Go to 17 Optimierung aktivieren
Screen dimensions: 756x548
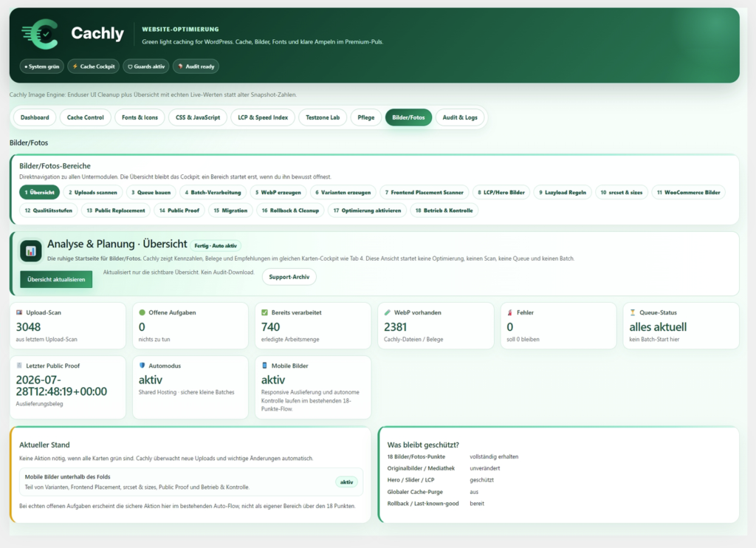(367, 210)
